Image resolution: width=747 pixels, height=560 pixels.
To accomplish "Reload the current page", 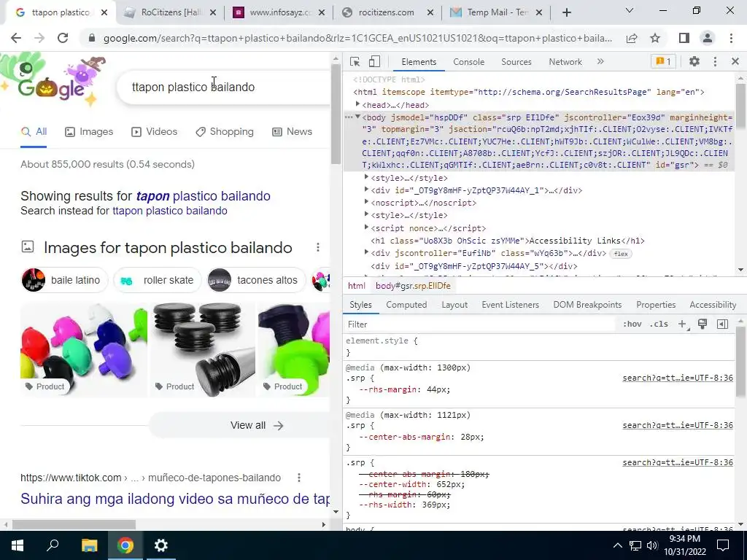I will pyautogui.click(x=63, y=38).
